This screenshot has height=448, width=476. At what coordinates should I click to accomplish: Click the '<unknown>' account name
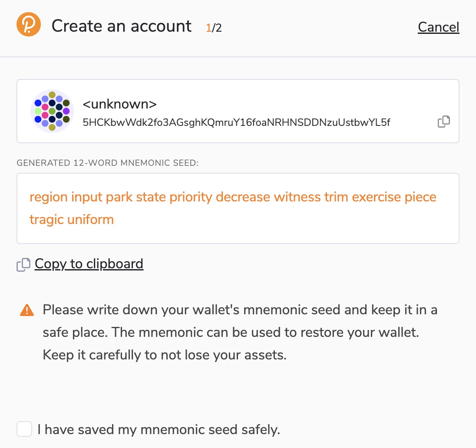pos(119,104)
